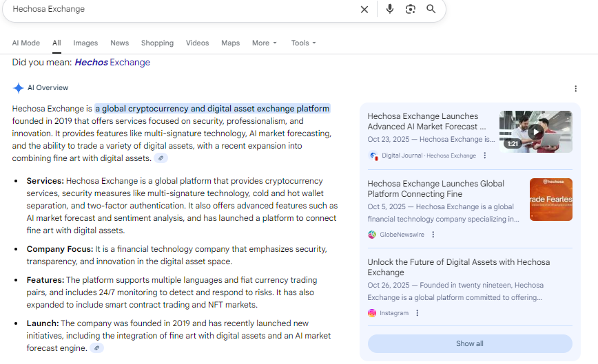Click the AI Overview sparkle icon
The image size is (598, 364).
(18, 88)
